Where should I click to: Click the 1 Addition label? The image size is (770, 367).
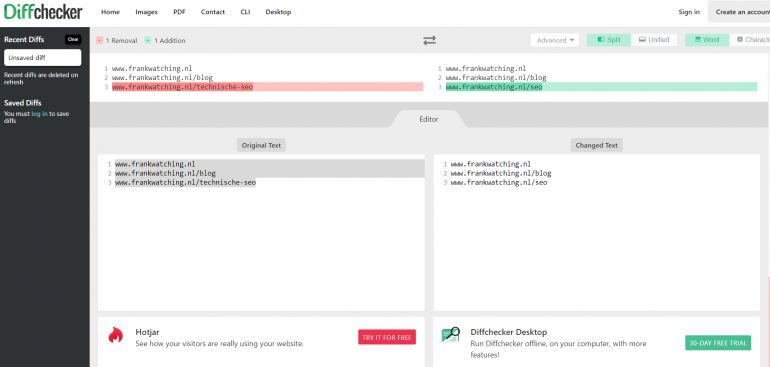(x=169, y=41)
